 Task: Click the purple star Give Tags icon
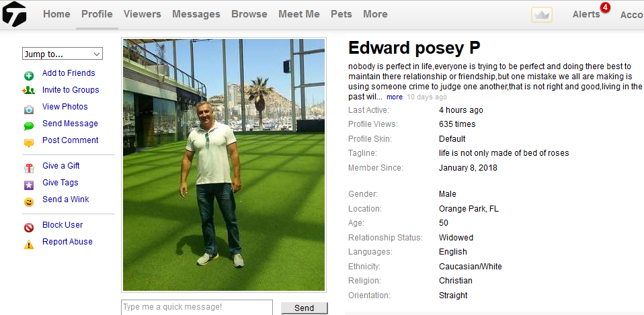click(x=29, y=185)
